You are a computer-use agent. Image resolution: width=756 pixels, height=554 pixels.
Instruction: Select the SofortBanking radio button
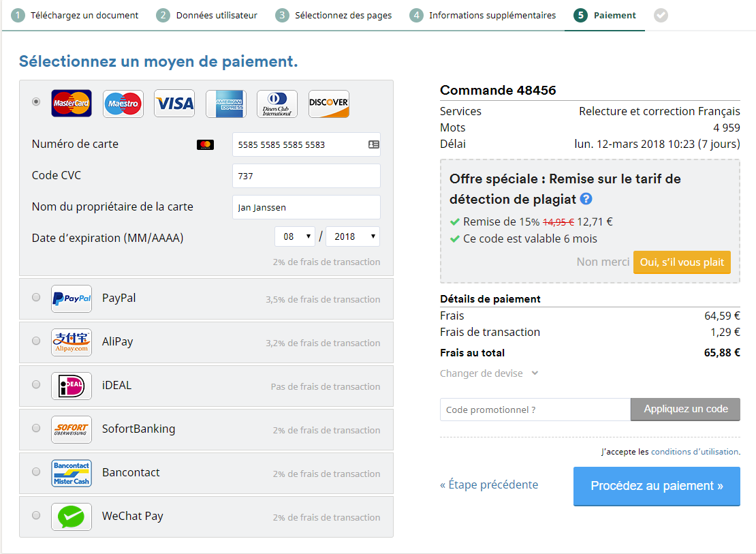click(x=36, y=428)
